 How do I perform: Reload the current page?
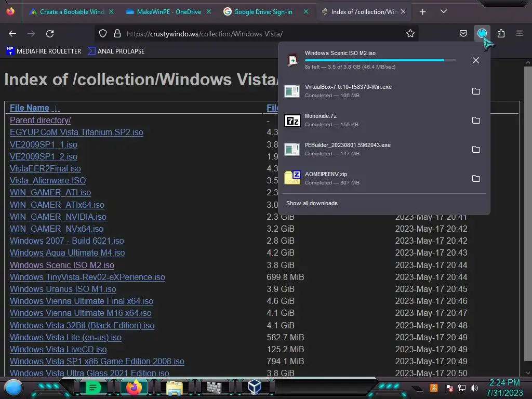pyautogui.click(x=50, y=34)
